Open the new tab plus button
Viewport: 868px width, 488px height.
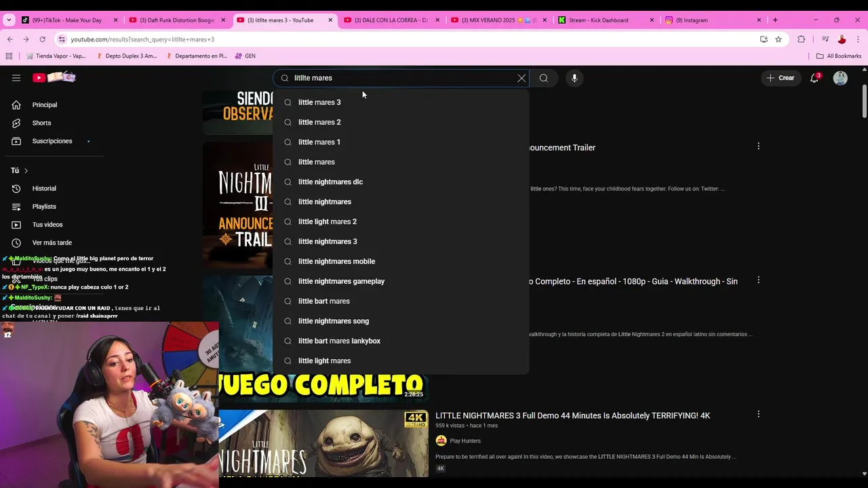tap(775, 20)
